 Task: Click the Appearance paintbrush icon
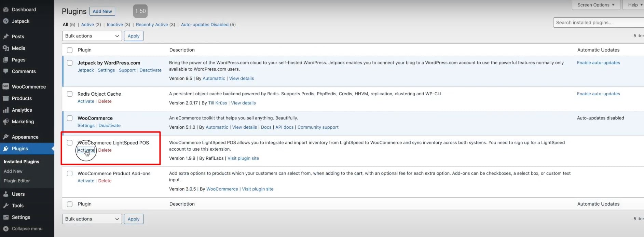pos(6,137)
